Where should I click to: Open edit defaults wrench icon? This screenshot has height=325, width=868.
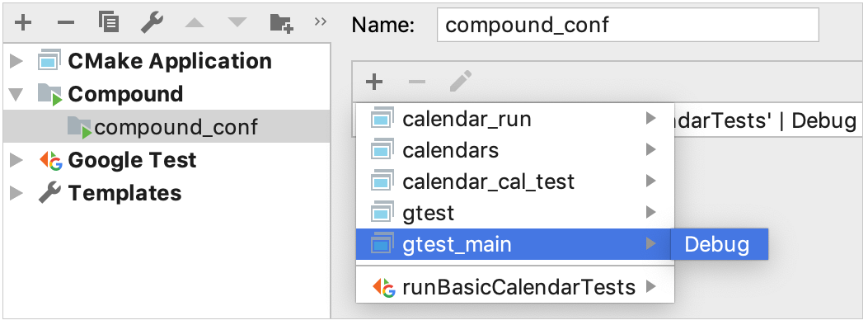[x=152, y=23]
